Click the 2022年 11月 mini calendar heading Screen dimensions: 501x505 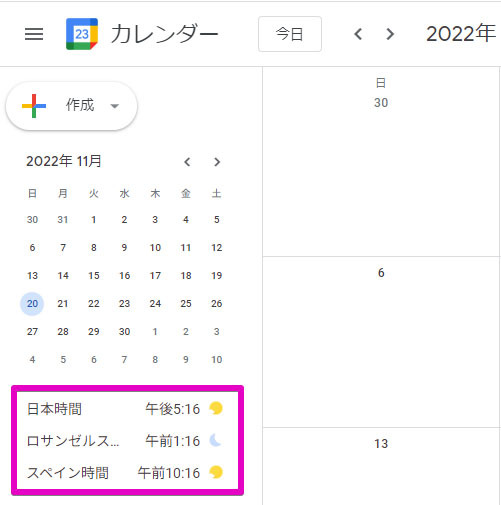point(64,161)
